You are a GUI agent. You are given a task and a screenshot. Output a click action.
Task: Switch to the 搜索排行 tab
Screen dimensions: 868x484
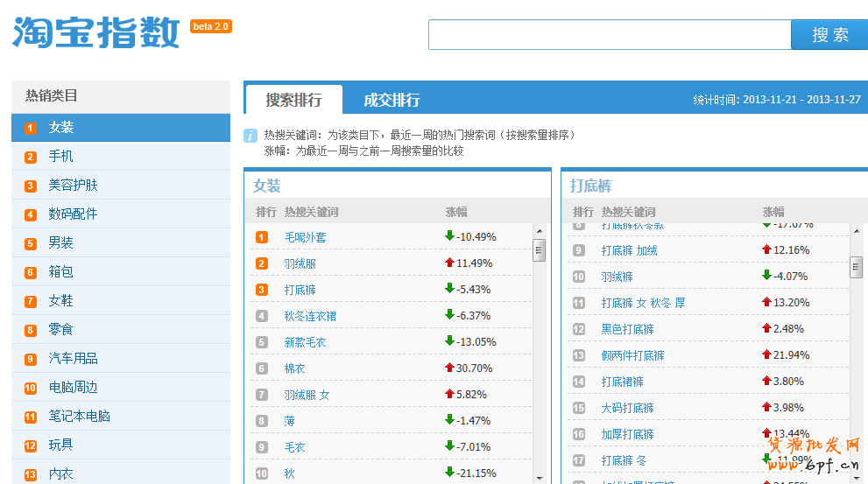pos(294,100)
